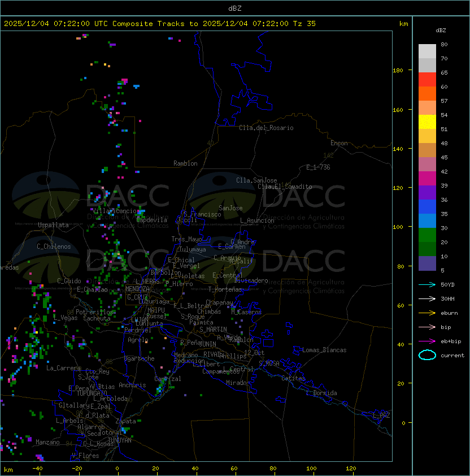Click the white 30HM arrow icon

[427, 298]
